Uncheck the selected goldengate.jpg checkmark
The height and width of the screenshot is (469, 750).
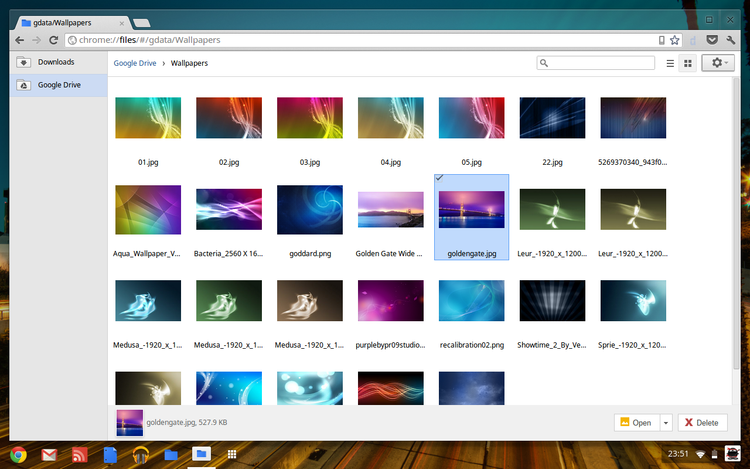pos(441,178)
